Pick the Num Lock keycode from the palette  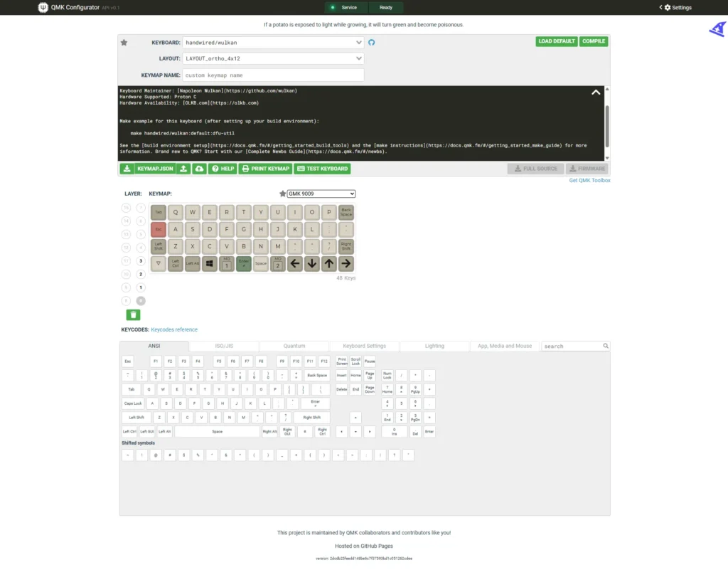point(387,375)
